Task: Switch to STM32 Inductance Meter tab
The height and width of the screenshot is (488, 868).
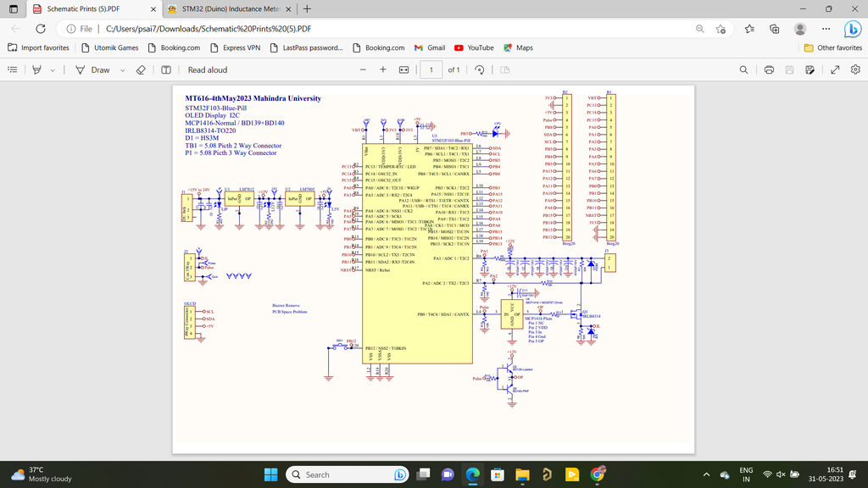Action: tap(227, 9)
